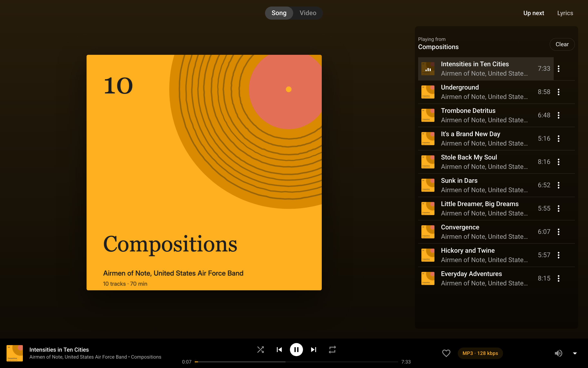Toggle shuffle playback
Screen dimensions: 588x368
click(261, 350)
